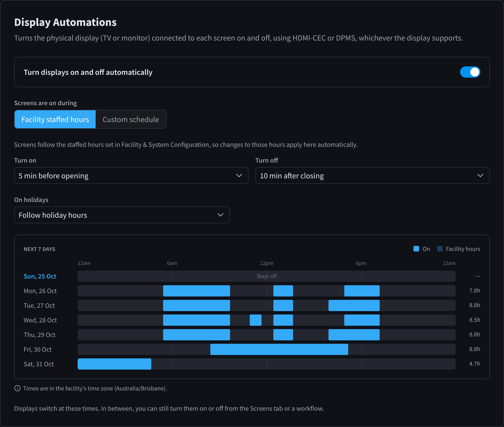504x427 pixels.
Task: Click Friday's long on-block
Action: tap(279, 349)
